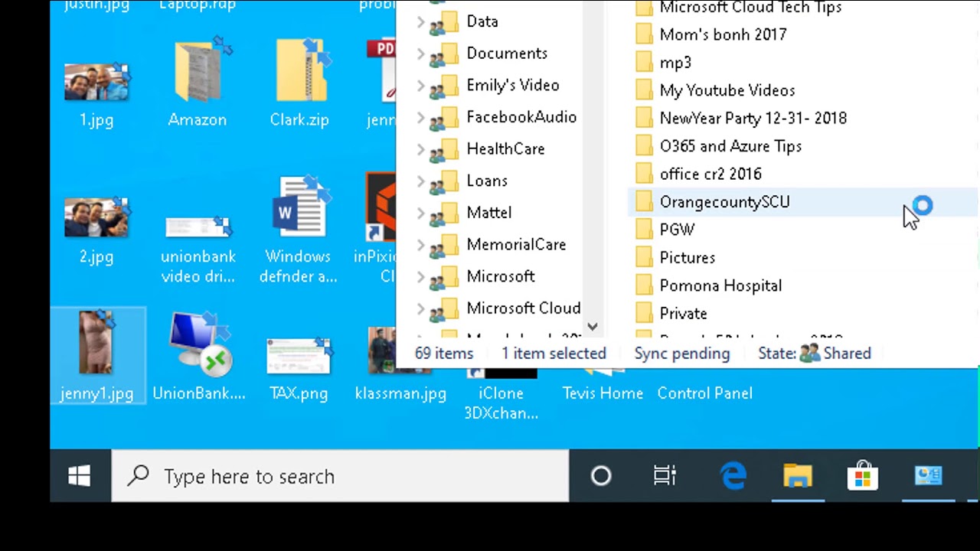Image resolution: width=980 pixels, height=551 pixels.
Task: Open the taskbar app right of Store
Action: pos(929,476)
